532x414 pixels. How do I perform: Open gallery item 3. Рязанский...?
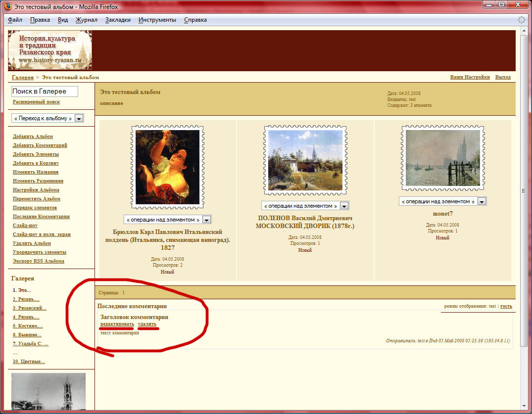click(30, 308)
